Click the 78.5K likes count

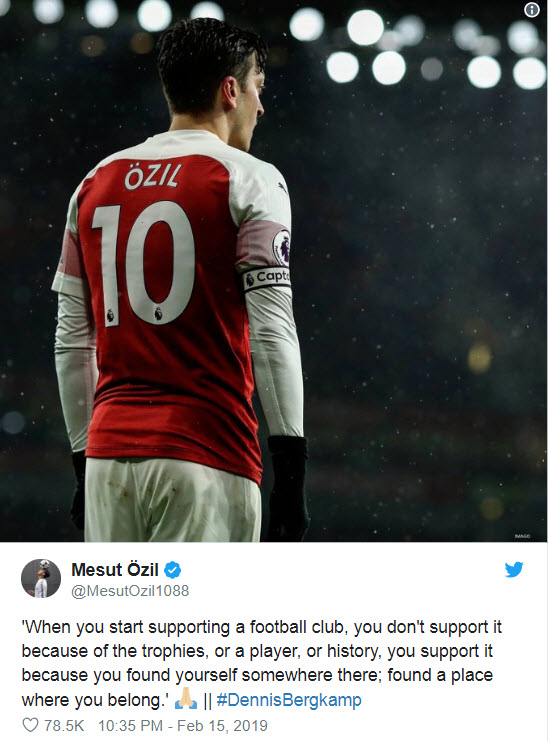point(64,725)
